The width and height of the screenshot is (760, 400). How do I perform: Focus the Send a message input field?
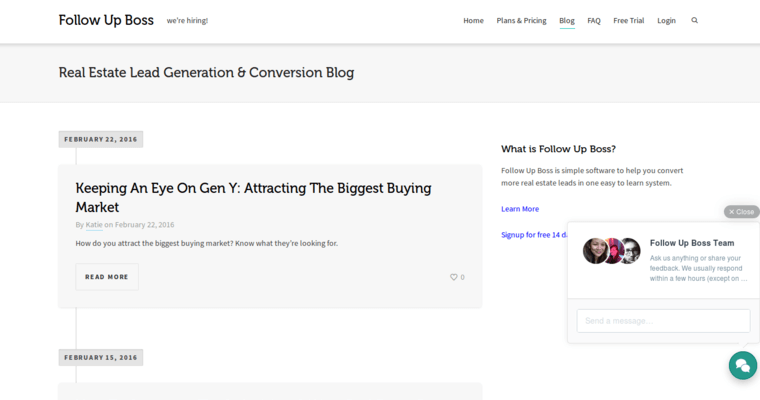(662, 321)
